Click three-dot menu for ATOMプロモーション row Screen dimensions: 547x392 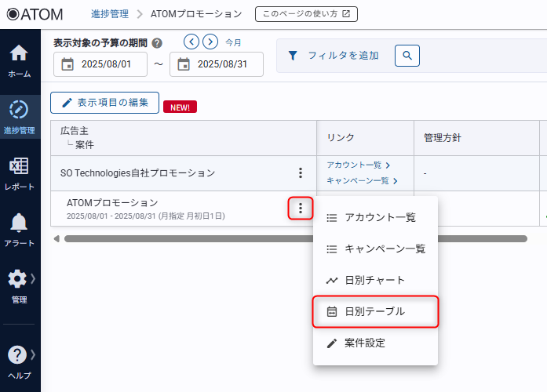[300, 209]
